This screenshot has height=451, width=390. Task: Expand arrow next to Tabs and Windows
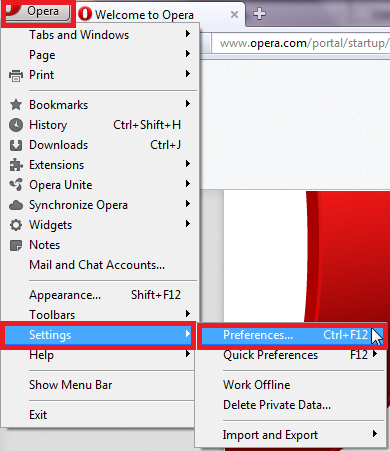(x=188, y=34)
